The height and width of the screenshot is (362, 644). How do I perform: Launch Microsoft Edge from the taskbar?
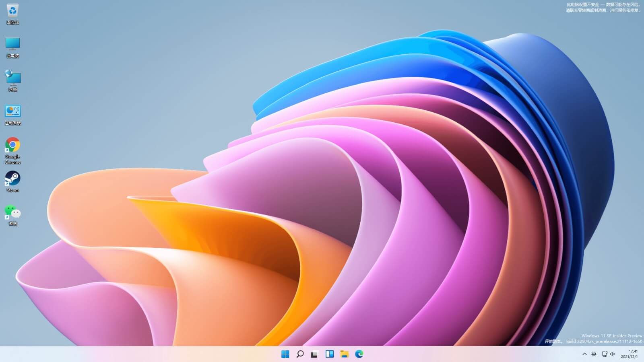[x=358, y=354]
